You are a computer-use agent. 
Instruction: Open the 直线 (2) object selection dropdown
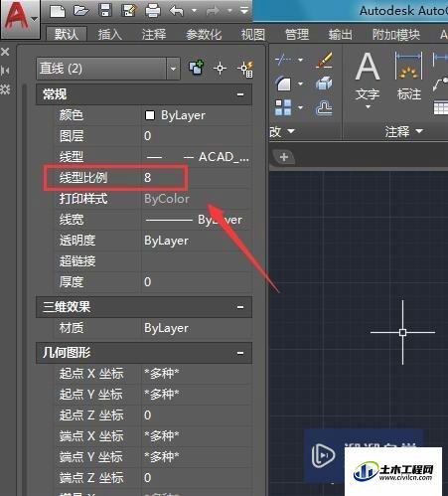173,69
